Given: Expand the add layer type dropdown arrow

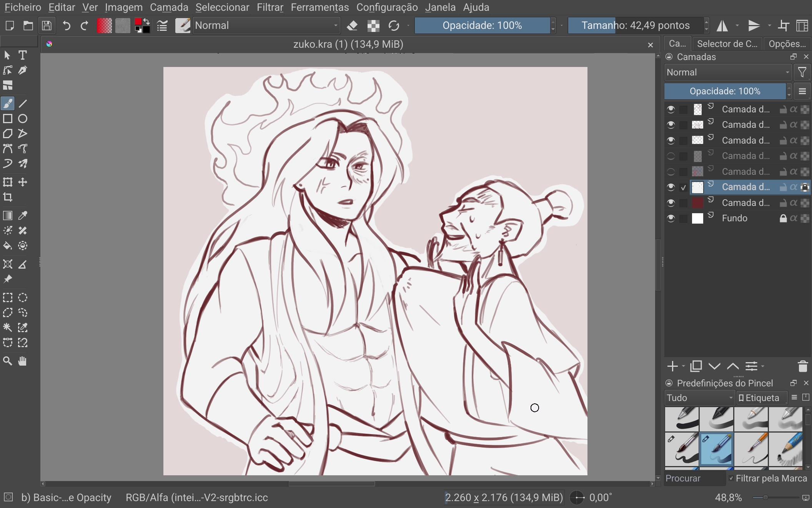Looking at the screenshot, I should pyautogui.click(x=683, y=366).
